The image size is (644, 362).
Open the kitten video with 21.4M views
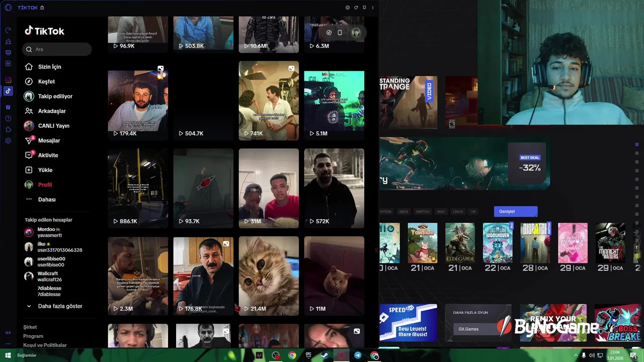[x=269, y=276]
